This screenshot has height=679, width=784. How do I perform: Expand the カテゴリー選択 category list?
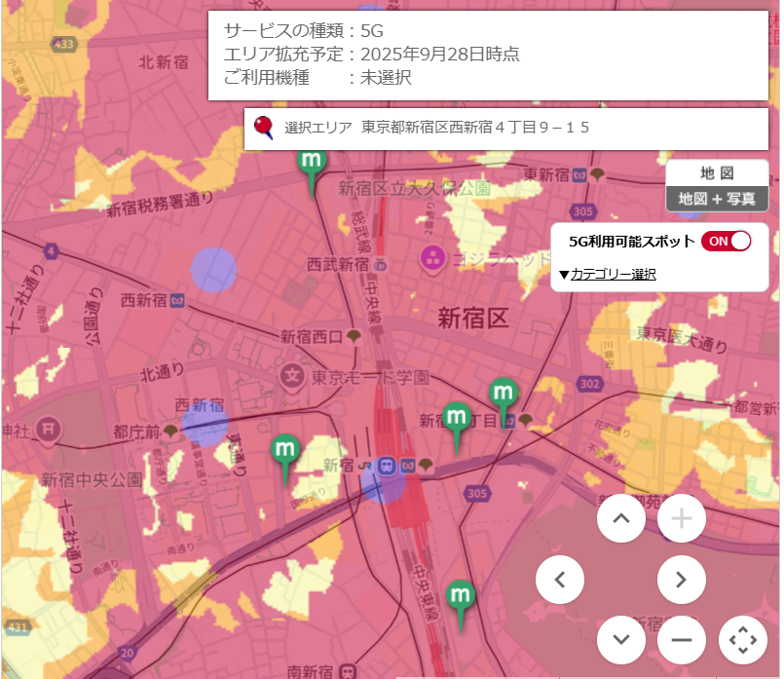608,275
